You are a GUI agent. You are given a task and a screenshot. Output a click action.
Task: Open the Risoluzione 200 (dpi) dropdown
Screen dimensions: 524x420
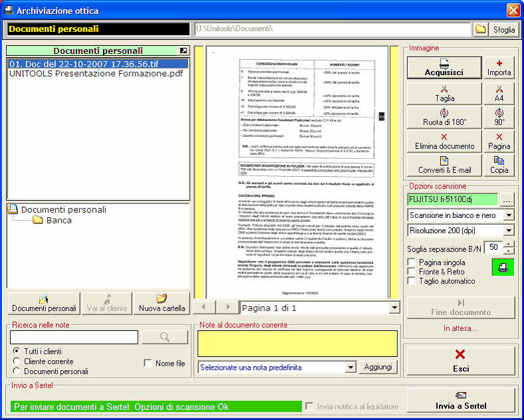(x=508, y=231)
